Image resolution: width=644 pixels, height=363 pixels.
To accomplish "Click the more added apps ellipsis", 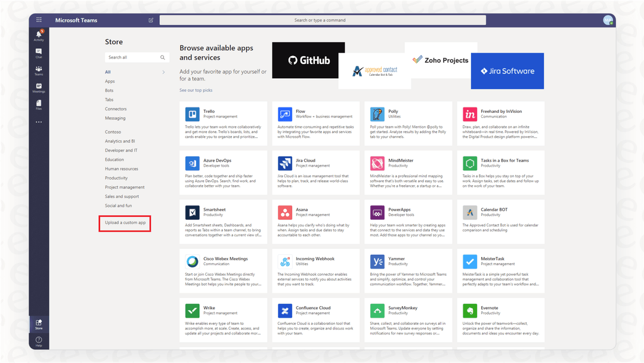I will 38,122.
